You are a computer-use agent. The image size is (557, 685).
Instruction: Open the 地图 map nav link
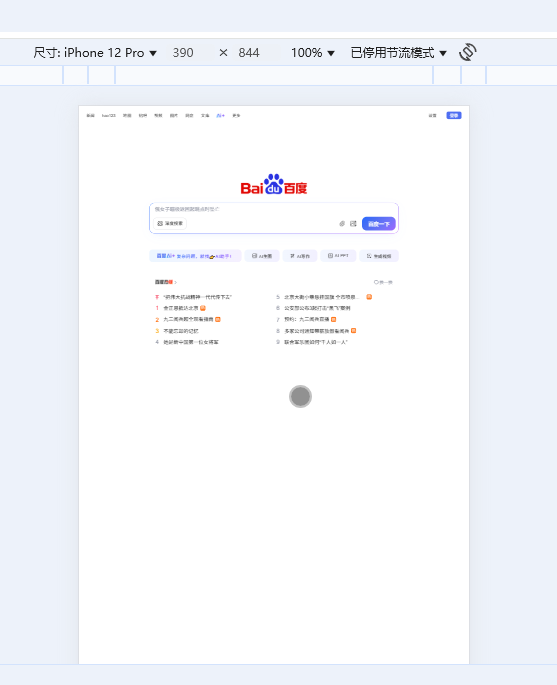pos(127,116)
